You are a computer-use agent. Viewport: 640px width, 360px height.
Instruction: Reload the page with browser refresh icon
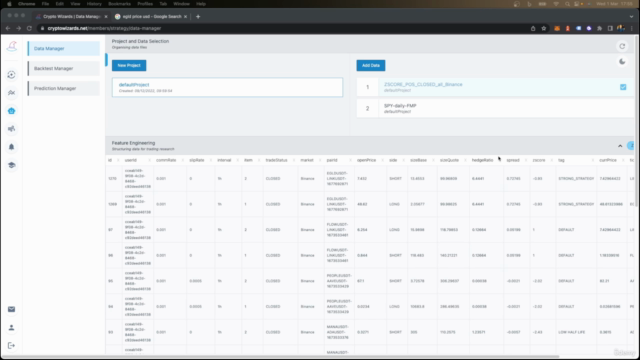(29, 28)
